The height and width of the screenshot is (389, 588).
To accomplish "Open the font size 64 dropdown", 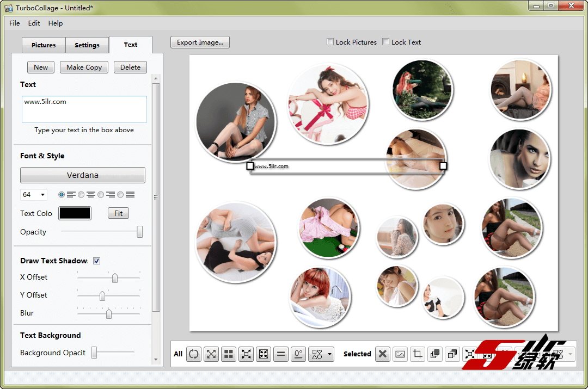I will (x=34, y=195).
